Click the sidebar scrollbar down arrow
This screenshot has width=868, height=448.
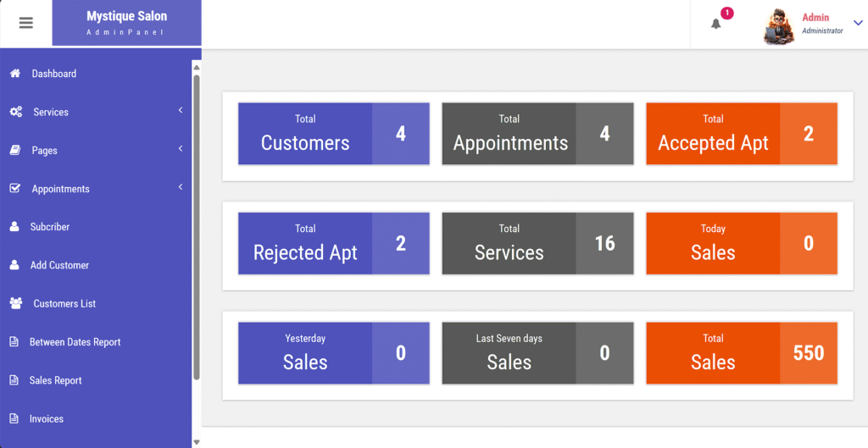click(197, 442)
